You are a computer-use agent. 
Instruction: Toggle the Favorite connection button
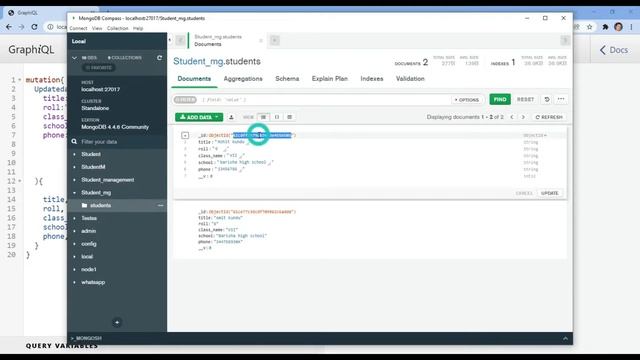coord(99,68)
